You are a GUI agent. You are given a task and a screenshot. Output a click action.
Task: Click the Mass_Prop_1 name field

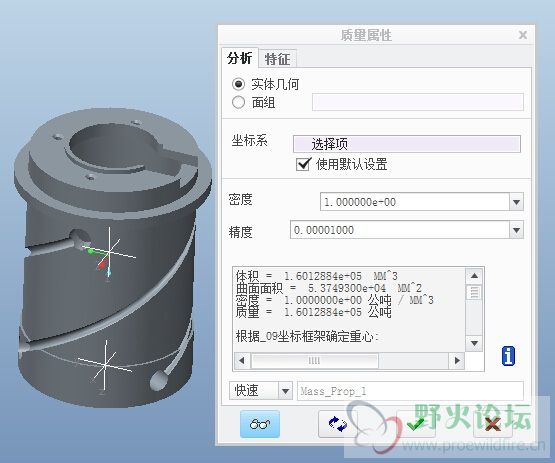click(x=410, y=391)
